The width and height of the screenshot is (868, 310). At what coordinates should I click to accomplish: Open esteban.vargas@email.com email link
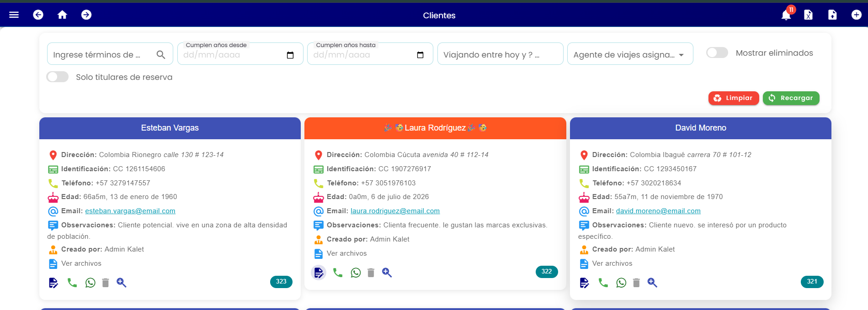click(130, 211)
